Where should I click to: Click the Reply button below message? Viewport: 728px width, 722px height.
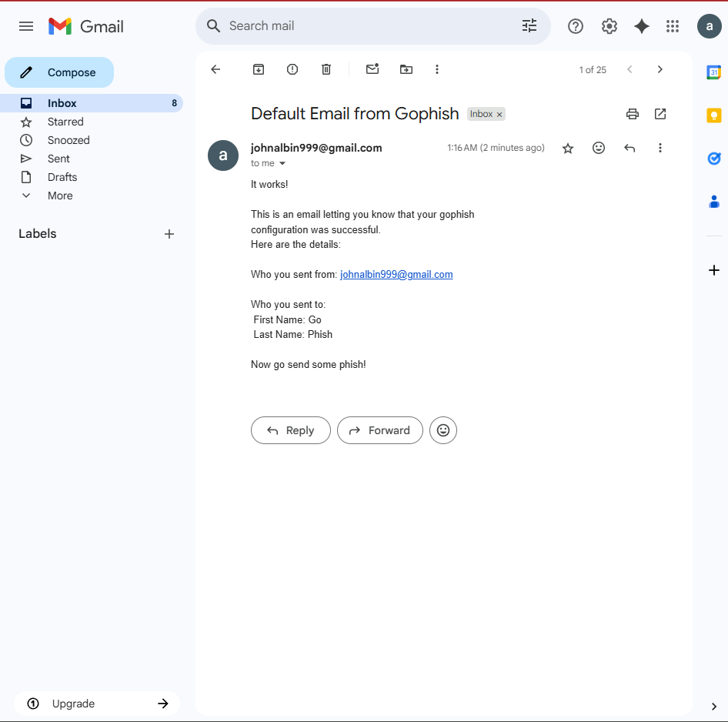point(291,430)
